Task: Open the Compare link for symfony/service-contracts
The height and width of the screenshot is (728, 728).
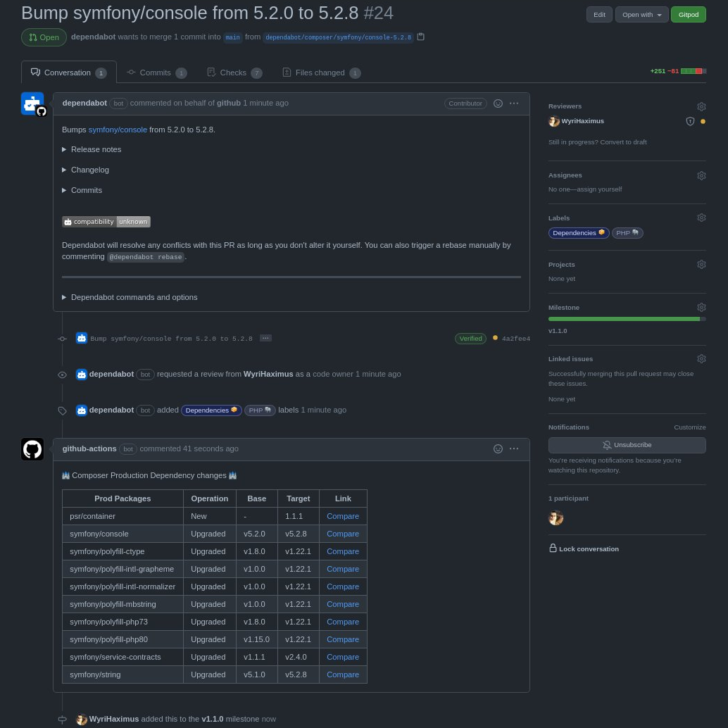Action: 343,658
